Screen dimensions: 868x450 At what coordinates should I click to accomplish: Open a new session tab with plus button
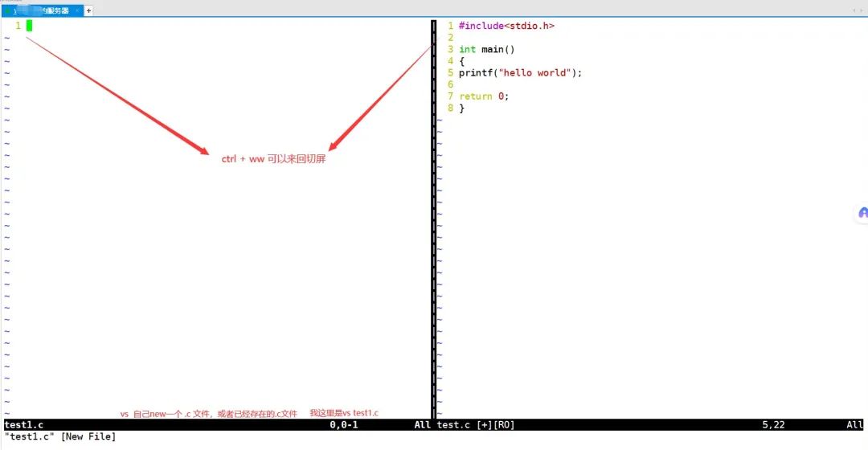pyautogui.click(x=88, y=10)
